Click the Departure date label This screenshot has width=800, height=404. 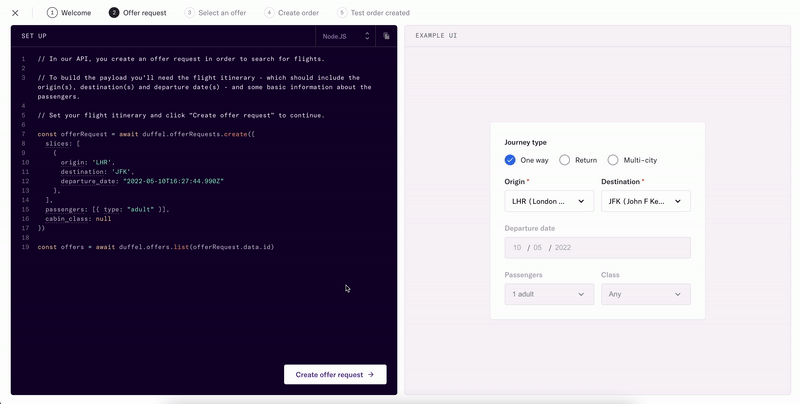pyautogui.click(x=530, y=229)
